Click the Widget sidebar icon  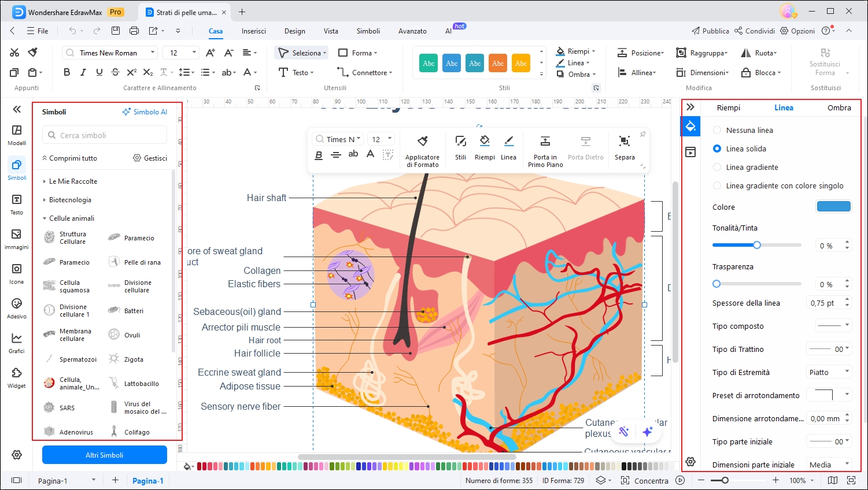point(17,377)
